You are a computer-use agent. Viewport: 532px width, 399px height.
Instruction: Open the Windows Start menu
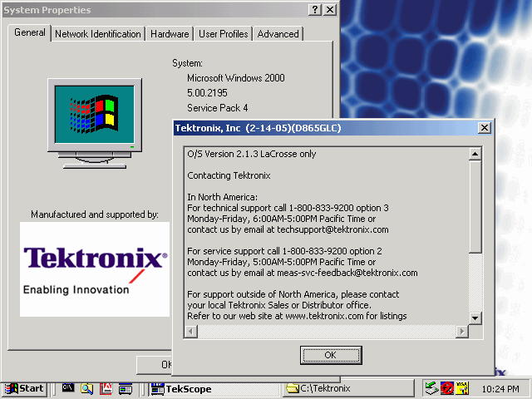click(24, 388)
